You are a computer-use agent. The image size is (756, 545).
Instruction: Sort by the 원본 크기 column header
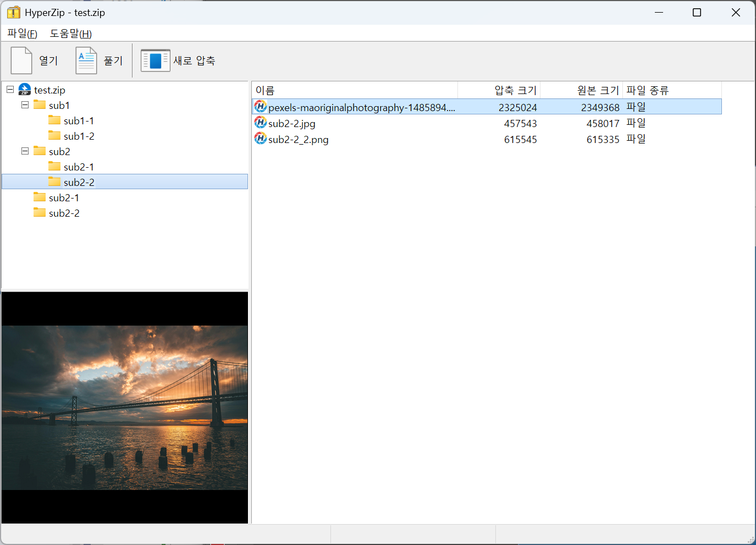click(x=581, y=90)
